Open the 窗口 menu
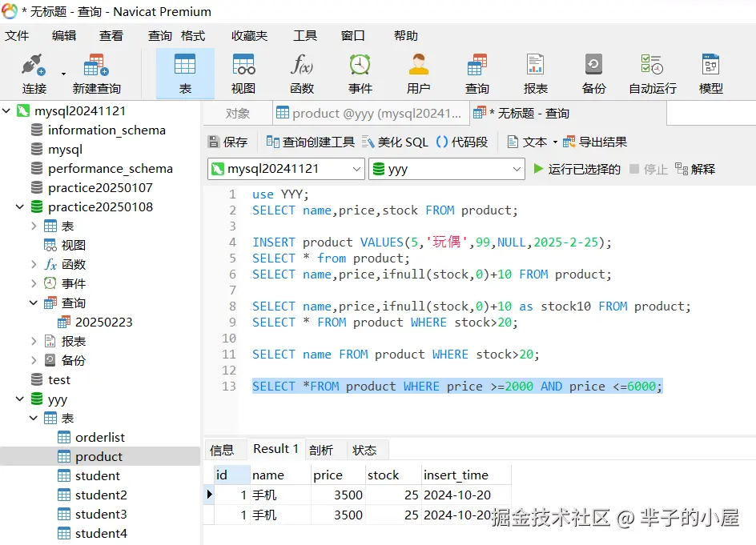This screenshot has height=545, width=756. click(x=352, y=36)
